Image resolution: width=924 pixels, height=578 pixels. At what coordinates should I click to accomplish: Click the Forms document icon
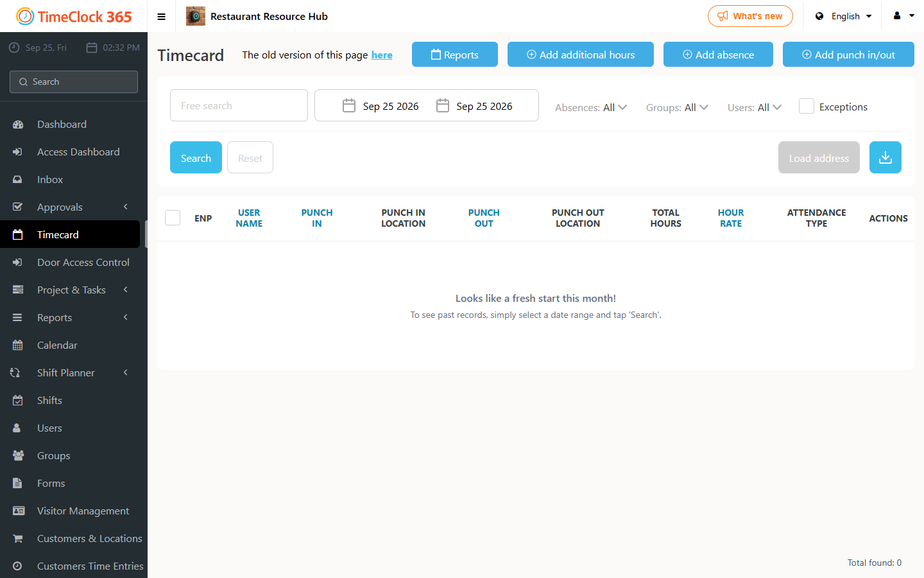tap(18, 484)
